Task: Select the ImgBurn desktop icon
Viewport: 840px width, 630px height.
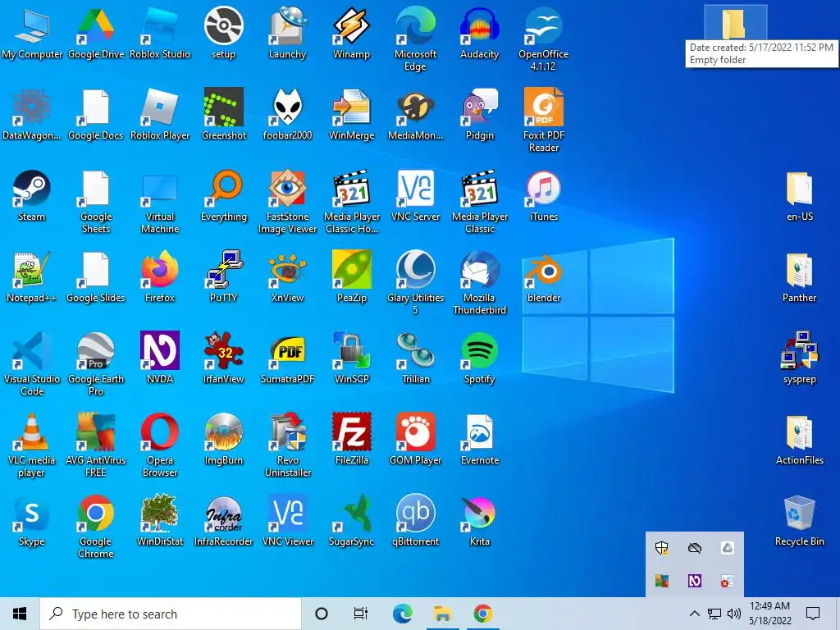Action: pos(224,439)
